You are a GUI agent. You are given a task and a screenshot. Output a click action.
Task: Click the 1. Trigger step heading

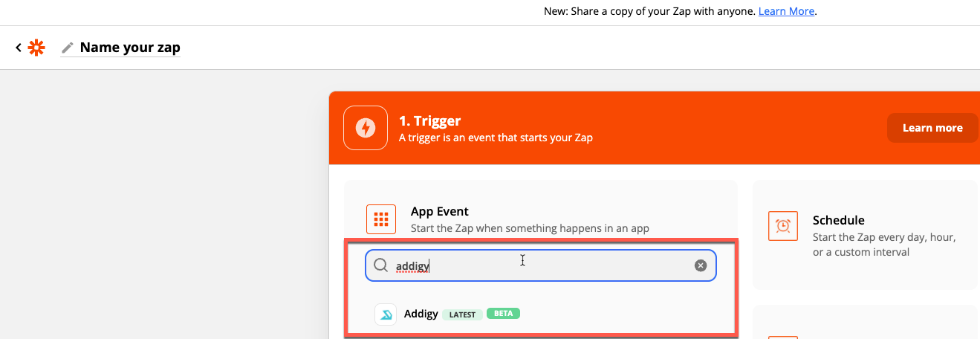430,120
